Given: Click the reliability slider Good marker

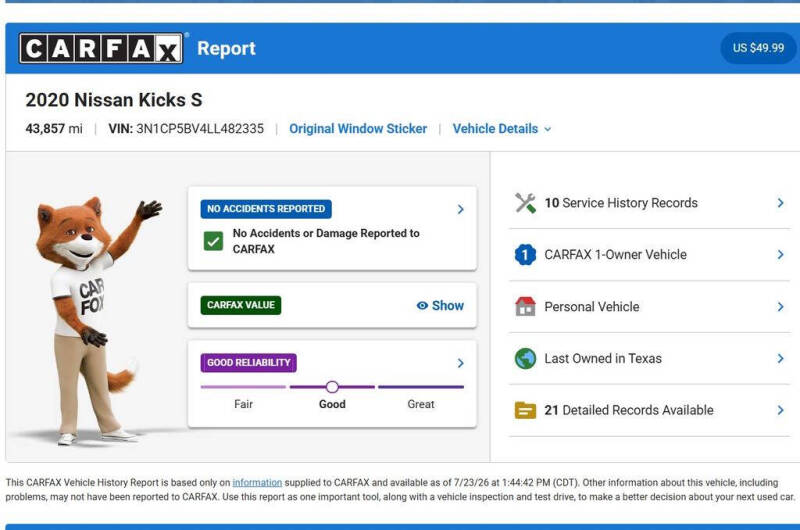Looking at the screenshot, I should coord(332,387).
